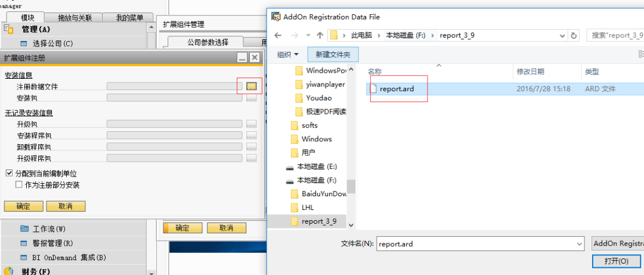644x275 pixels.
Task: Switch to the 拖放与关联 tab
Action: [x=75, y=18]
